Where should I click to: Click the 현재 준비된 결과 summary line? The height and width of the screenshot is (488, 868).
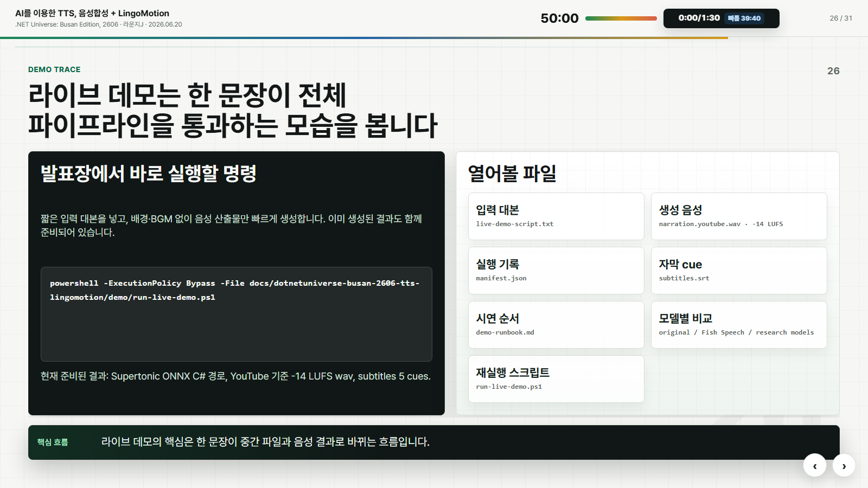[x=235, y=376]
